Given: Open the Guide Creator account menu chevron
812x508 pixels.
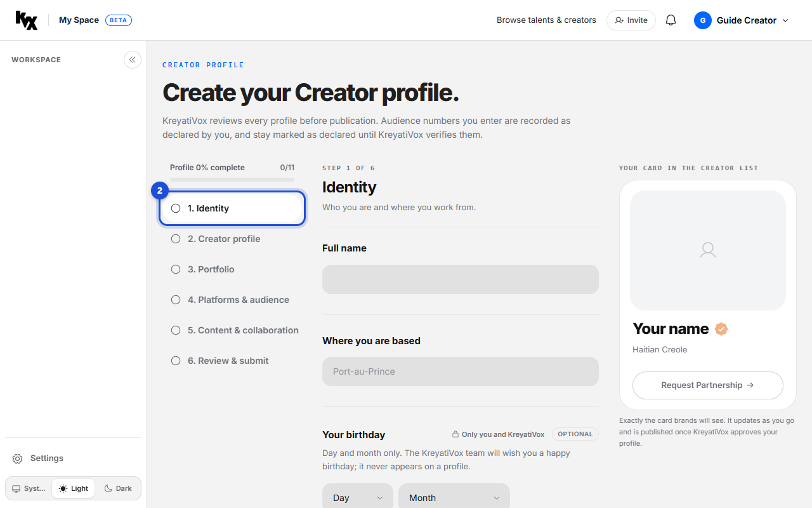Looking at the screenshot, I should click(785, 20).
